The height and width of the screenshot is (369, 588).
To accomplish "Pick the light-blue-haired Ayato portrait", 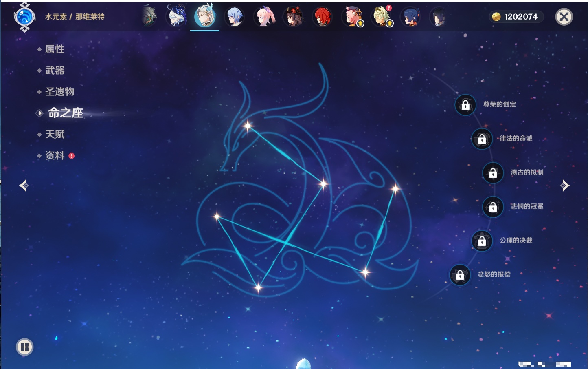I will point(235,17).
